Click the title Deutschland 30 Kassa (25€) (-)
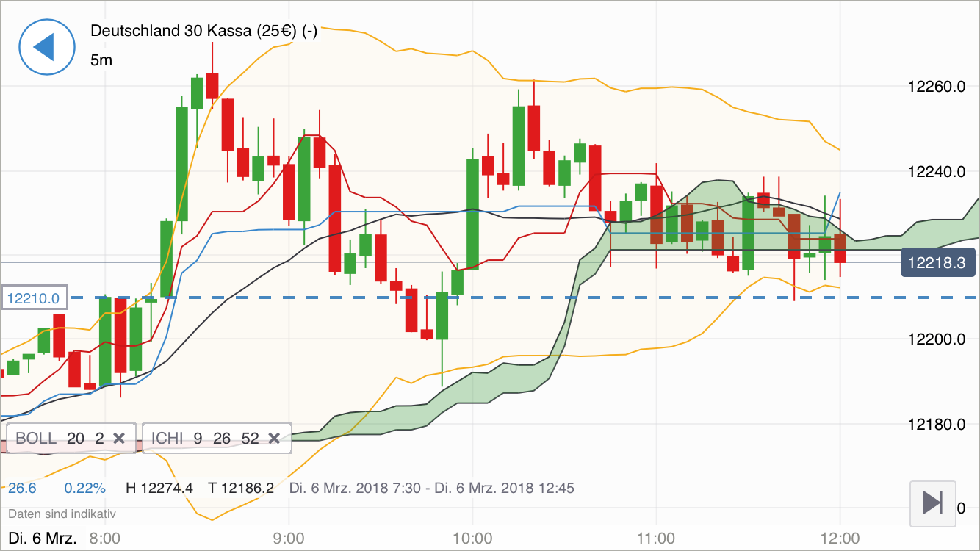Image resolution: width=980 pixels, height=551 pixels. pyautogui.click(x=203, y=31)
